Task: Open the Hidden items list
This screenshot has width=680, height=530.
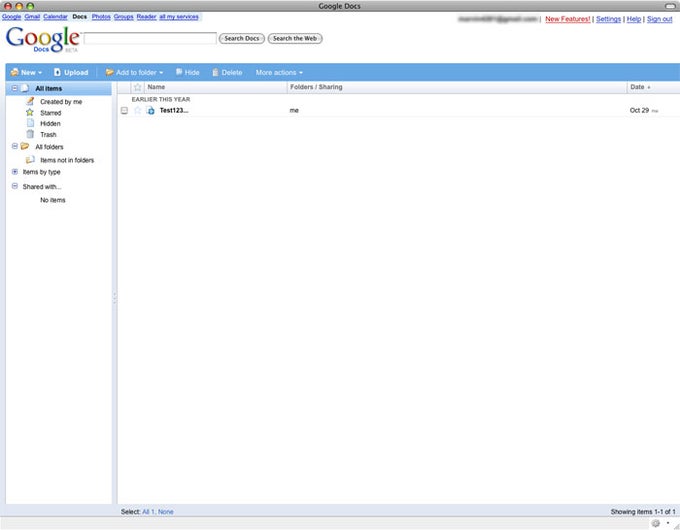Action: 50,124
